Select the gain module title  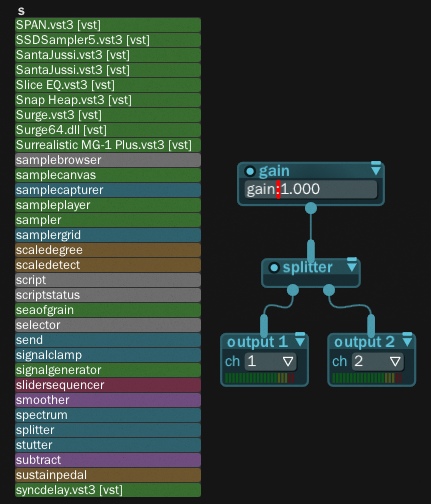(x=274, y=171)
